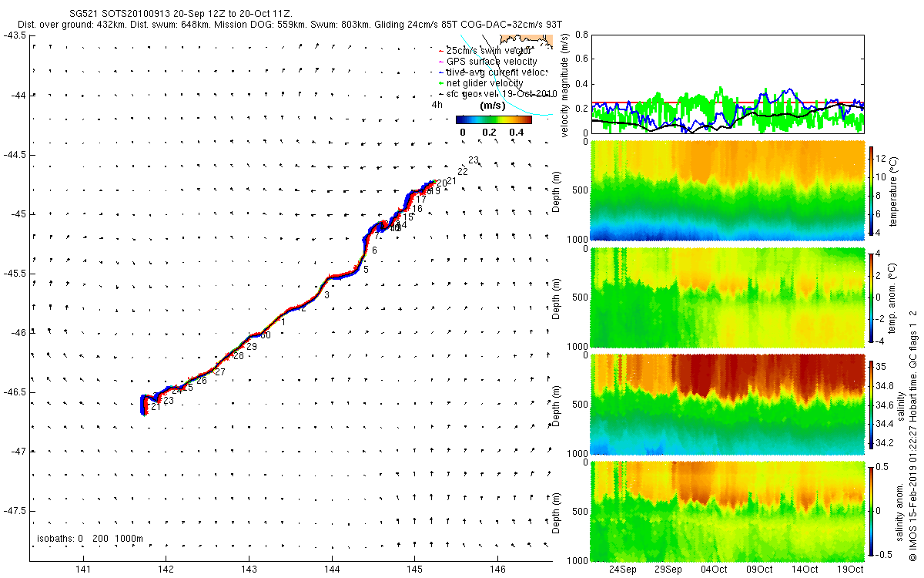Click the temperature depth-section panel
This screenshot has width=924, height=578.
[x=728, y=191]
